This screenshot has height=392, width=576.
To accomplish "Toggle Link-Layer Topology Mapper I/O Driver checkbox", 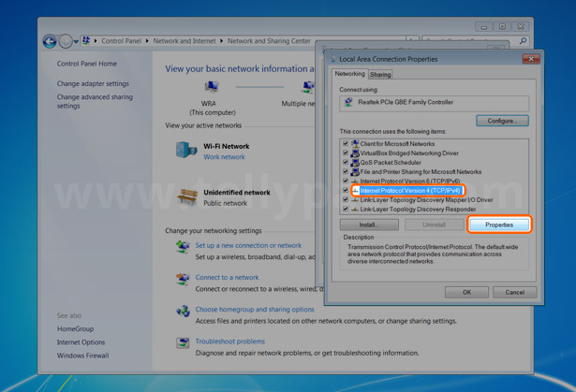I will tap(346, 199).
